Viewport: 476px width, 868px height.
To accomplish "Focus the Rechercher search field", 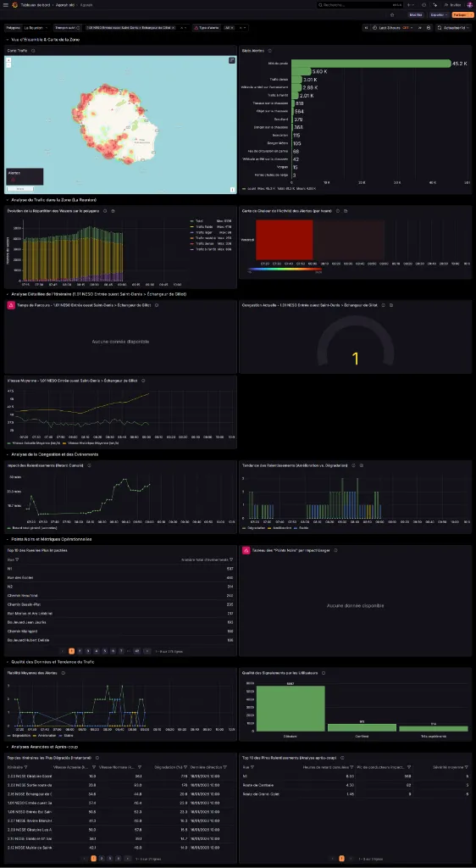I will pyautogui.click(x=359, y=4).
